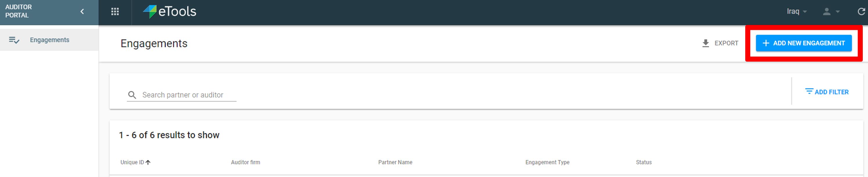
Task: Click the search magnifier icon
Action: tap(132, 95)
